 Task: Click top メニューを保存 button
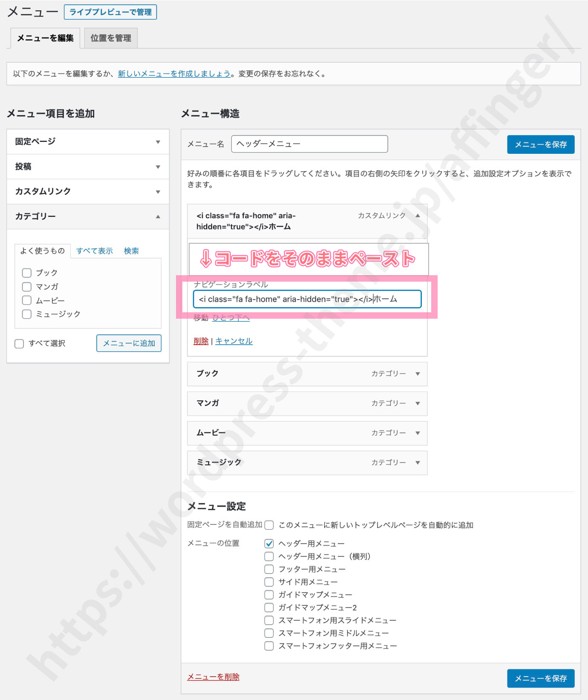541,144
